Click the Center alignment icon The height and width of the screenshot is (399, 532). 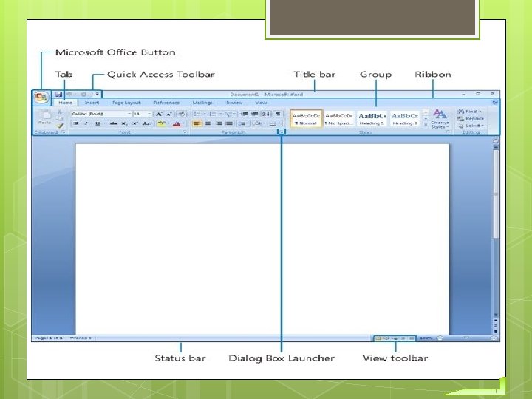(x=208, y=123)
